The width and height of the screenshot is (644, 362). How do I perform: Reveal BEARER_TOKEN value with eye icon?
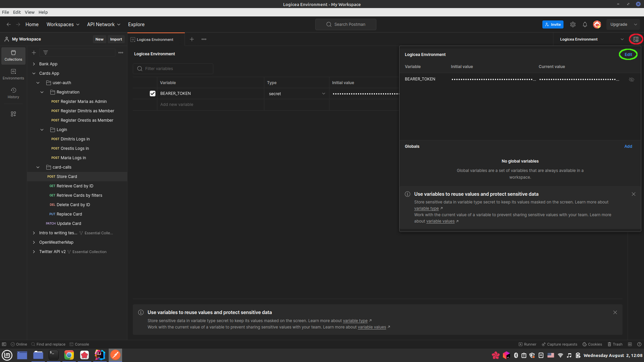631,79
